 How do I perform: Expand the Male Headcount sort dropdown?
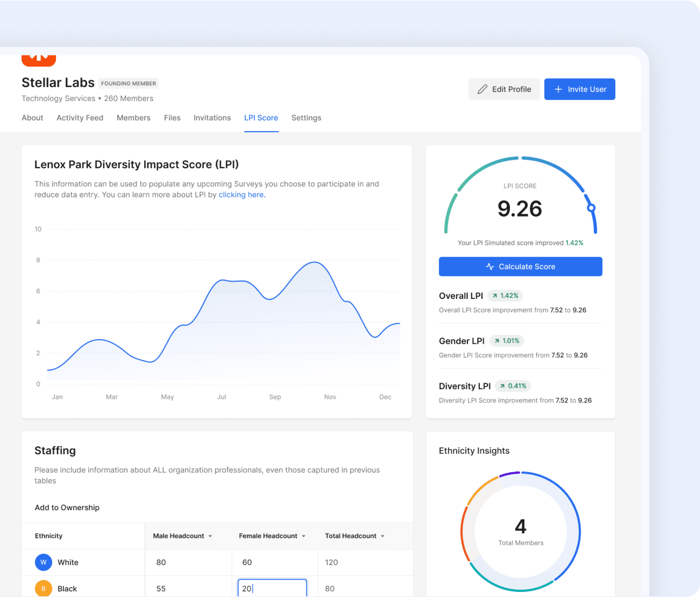(x=210, y=536)
